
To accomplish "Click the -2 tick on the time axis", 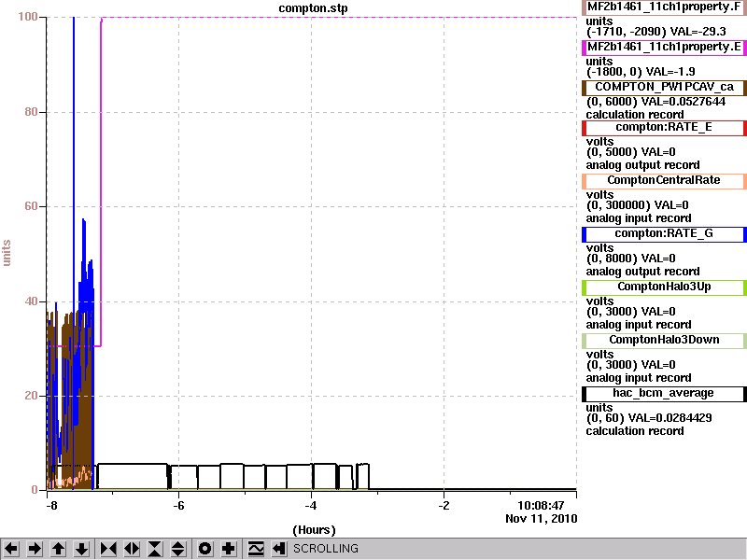I will [444, 505].
